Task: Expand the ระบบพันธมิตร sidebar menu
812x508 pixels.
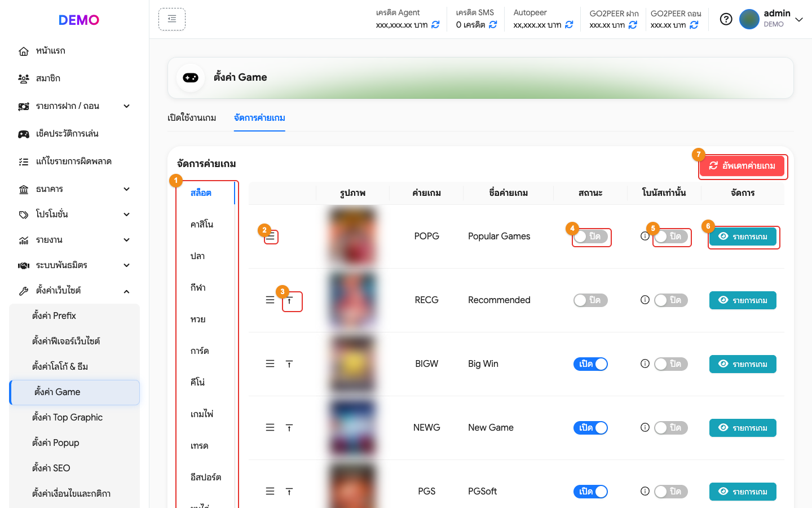Action: [x=74, y=265]
